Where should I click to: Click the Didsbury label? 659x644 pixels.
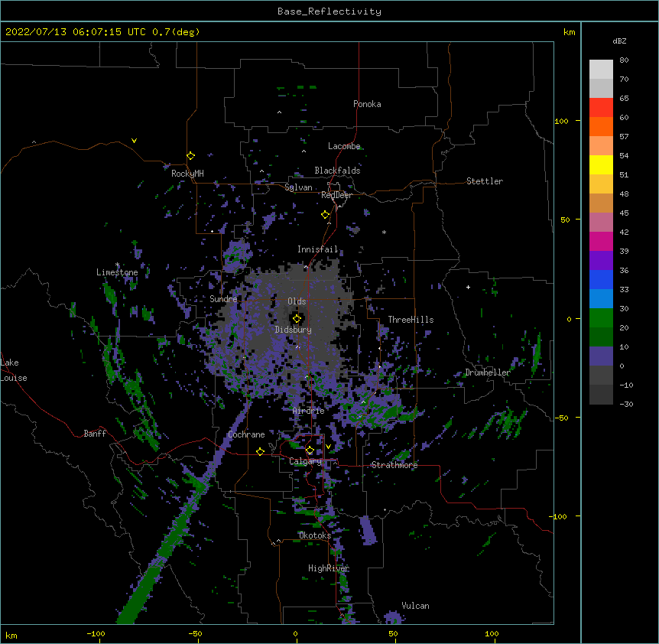pos(294,330)
